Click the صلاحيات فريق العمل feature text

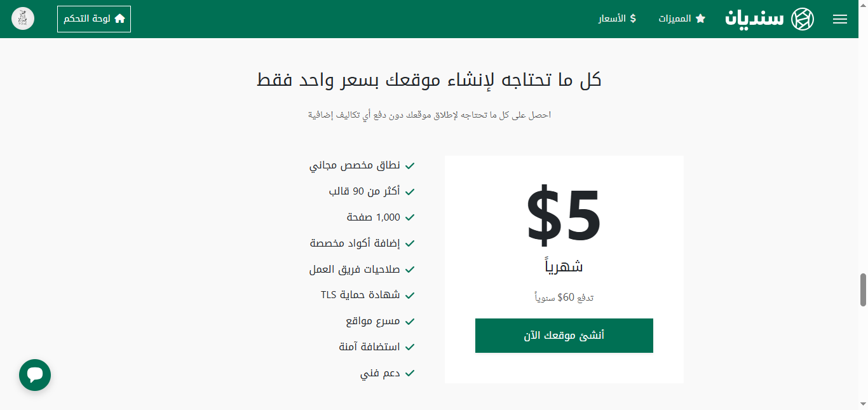pos(355,270)
